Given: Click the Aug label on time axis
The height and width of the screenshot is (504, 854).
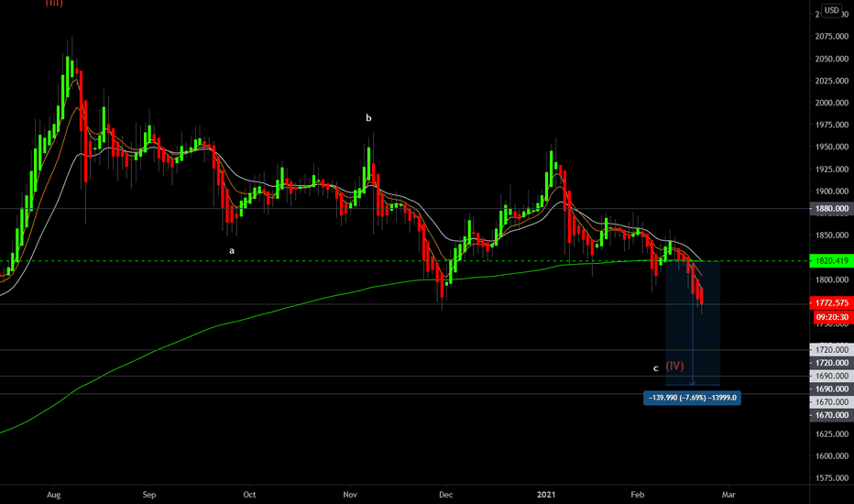Looking at the screenshot, I should [x=53, y=495].
